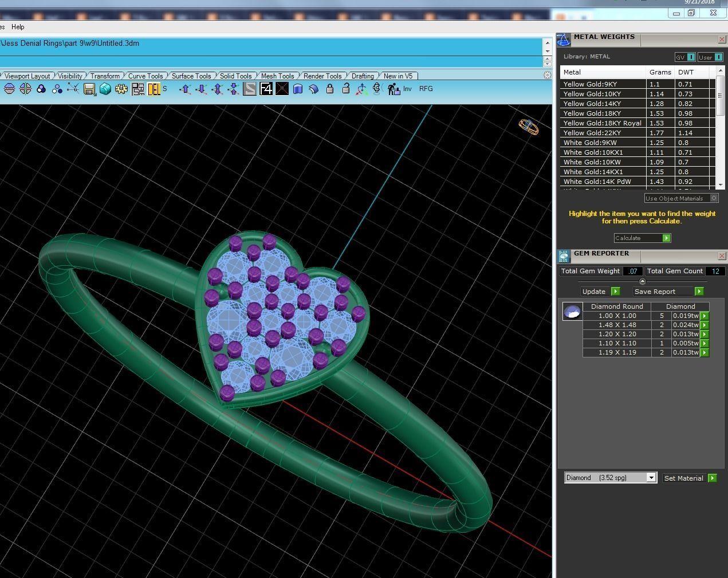Click the Inv toolbar button
728x578 pixels.
(x=407, y=89)
